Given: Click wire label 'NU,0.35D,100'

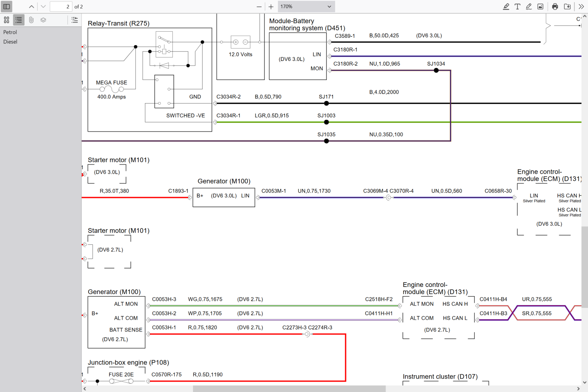Looking at the screenshot, I should [x=386, y=134].
